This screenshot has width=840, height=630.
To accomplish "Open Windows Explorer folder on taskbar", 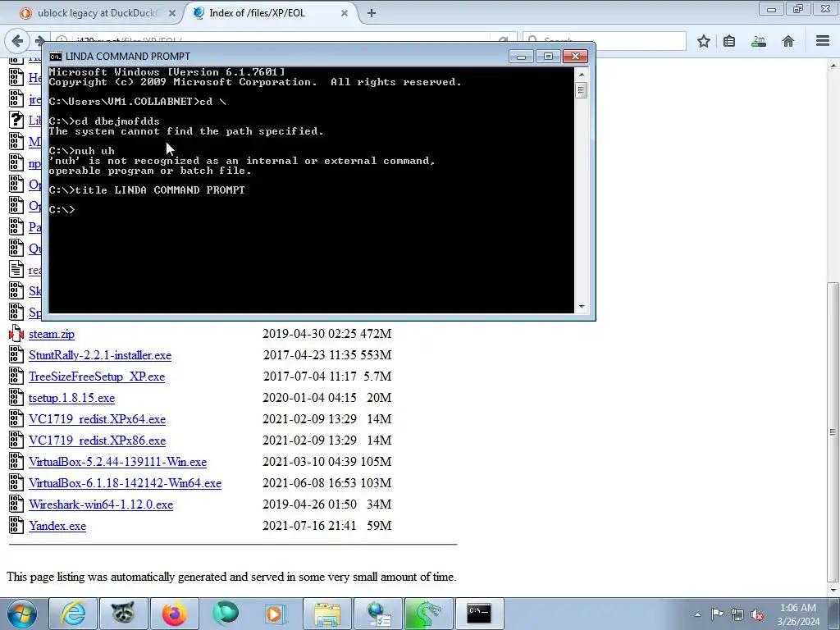I will point(326,614).
